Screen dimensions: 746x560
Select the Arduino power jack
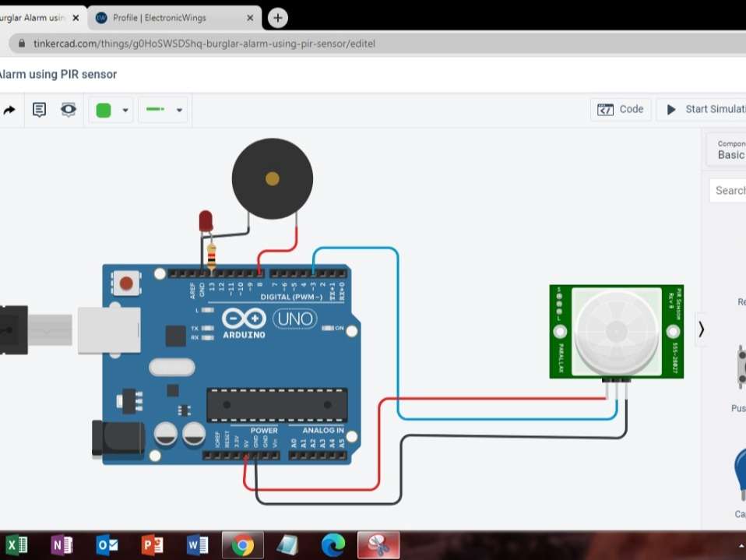click(118, 438)
